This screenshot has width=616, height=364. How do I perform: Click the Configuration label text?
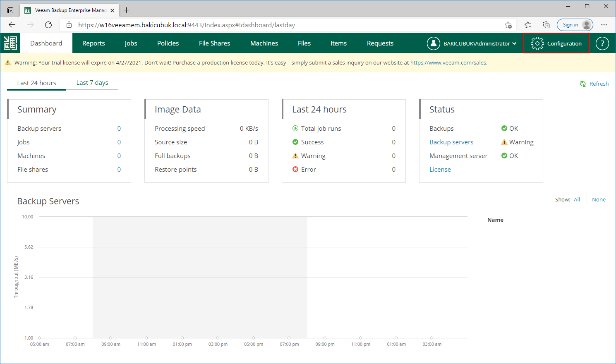point(564,43)
